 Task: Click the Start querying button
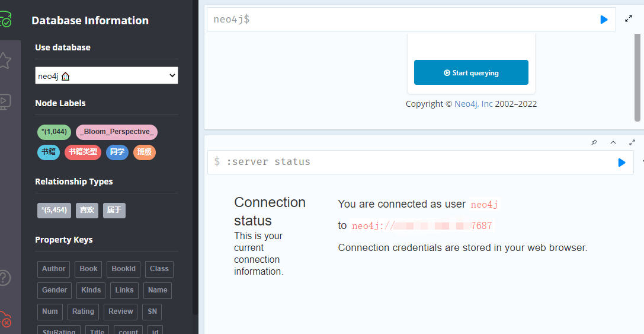click(471, 72)
